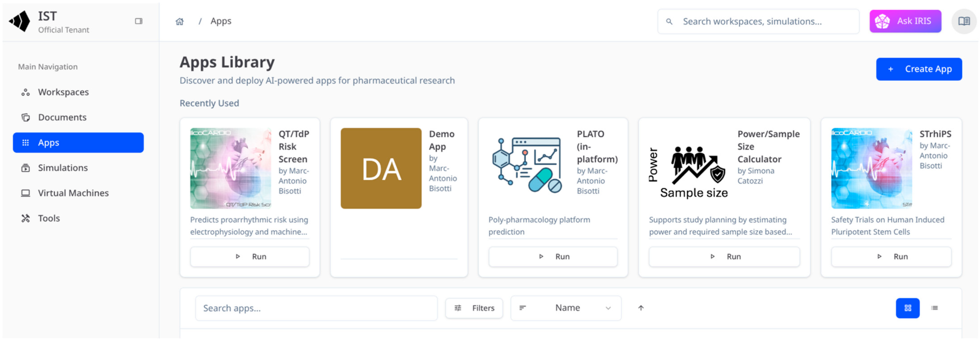
Task: Open the Demo App DA thumbnail
Action: click(x=381, y=168)
